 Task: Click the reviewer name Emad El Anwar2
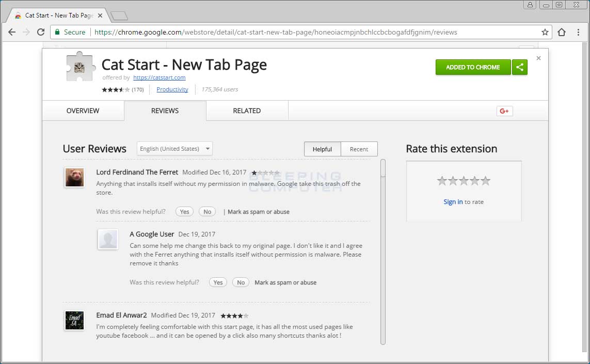121,315
